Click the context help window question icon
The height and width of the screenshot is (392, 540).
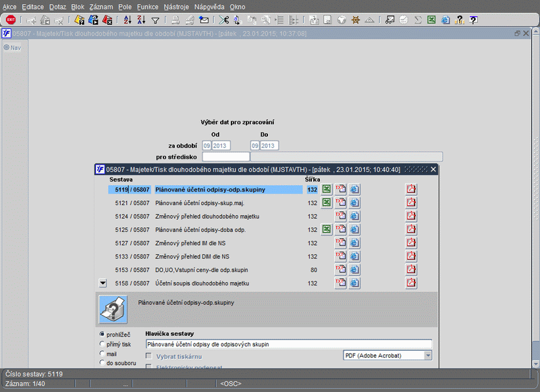[x=474, y=20]
